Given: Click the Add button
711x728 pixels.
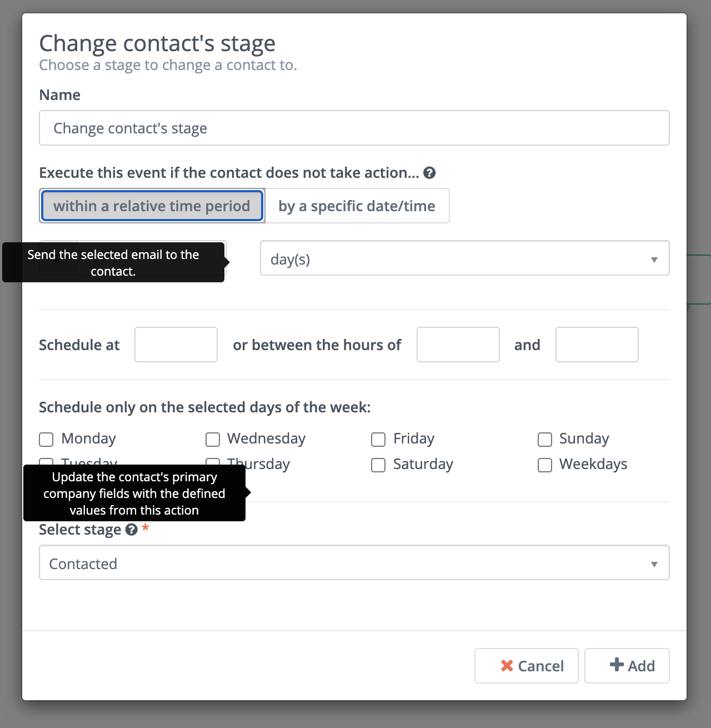Looking at the screenshot, I should pyautogui.click(x=627, y=666).
